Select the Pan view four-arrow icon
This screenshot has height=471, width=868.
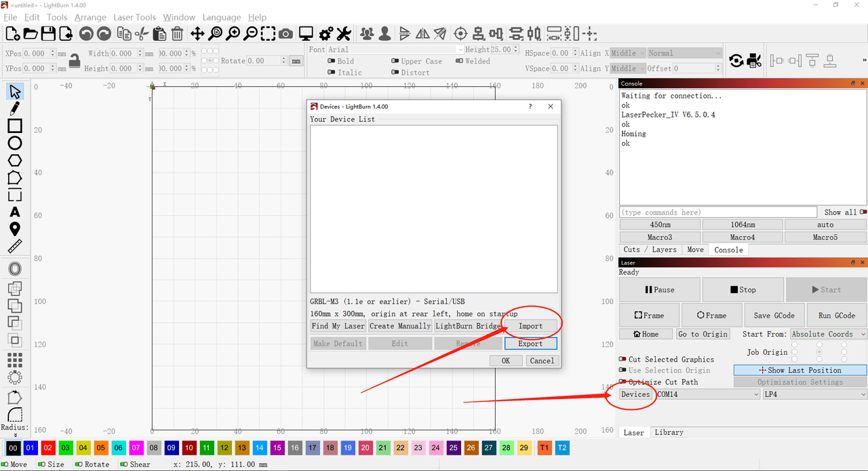pyautogui.click(x=197, y=33)
